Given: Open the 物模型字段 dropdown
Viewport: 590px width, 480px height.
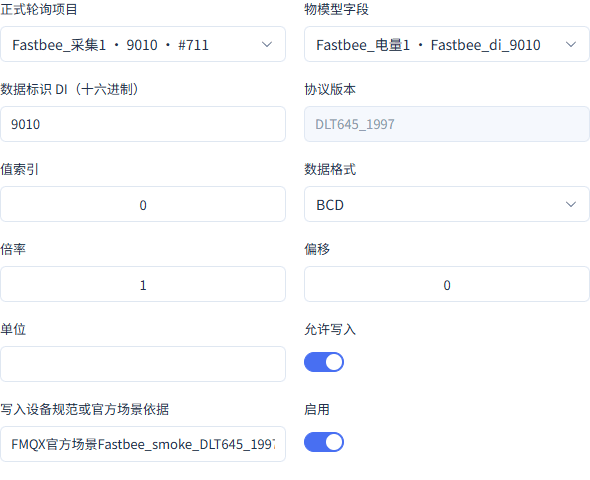Looking at the screenshot, I should pos(447,44).
